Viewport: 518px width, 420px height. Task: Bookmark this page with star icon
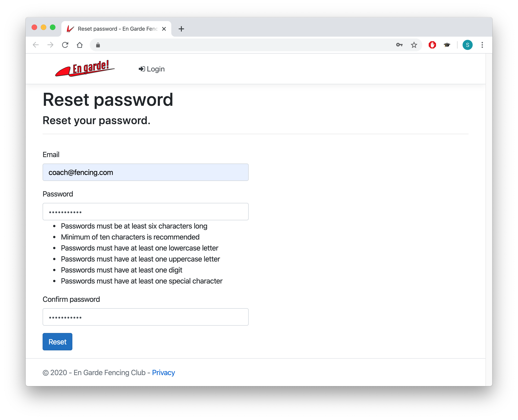point(414,45)
